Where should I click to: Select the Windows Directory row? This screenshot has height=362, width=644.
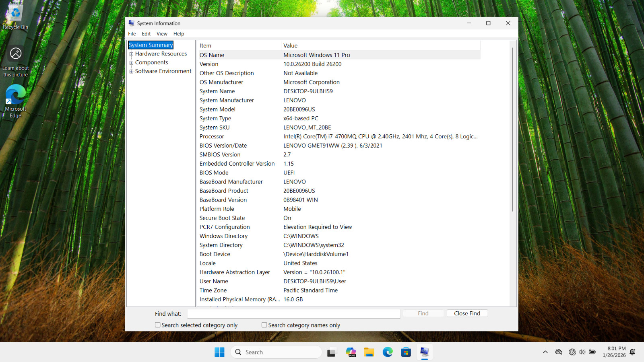coord(339,236)
